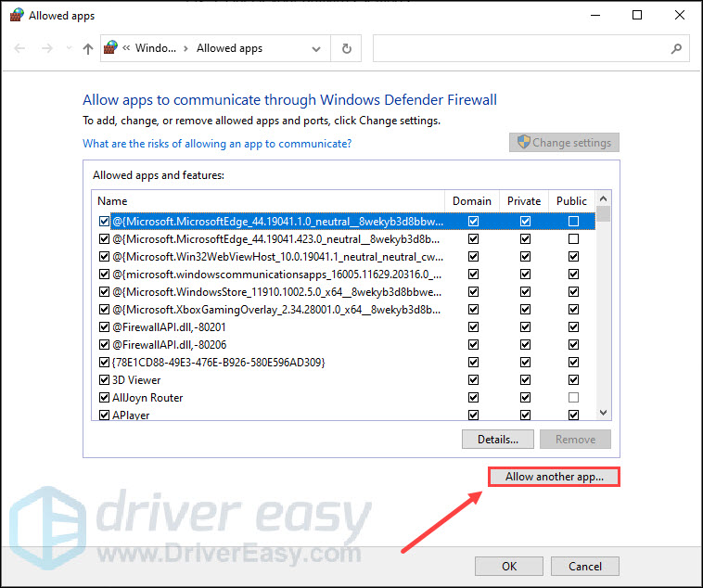The image size is (703, 588).
Task: Click the Cancel button
Action: point(584,567)
